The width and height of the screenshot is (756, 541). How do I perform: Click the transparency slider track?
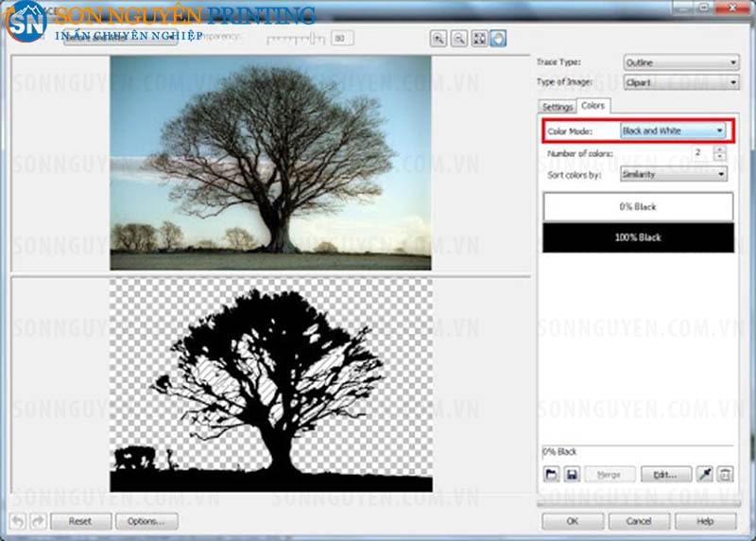pyautogui.click(x=296, y=39)
